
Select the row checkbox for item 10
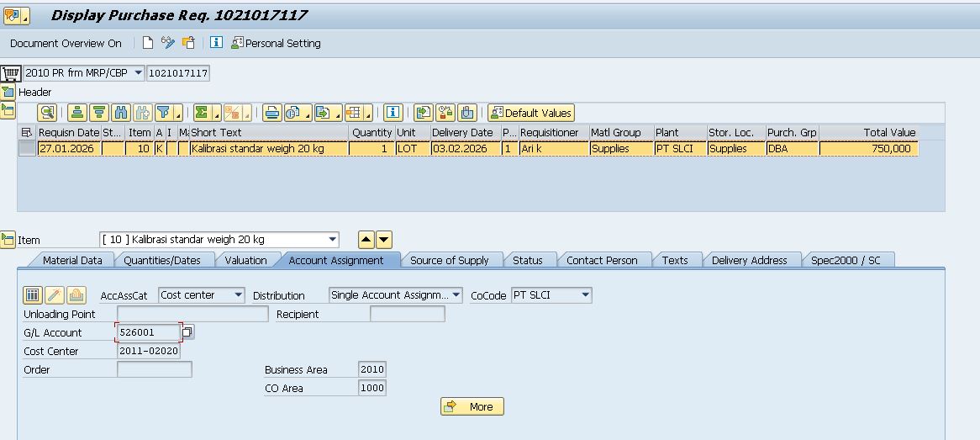[27, 148]
